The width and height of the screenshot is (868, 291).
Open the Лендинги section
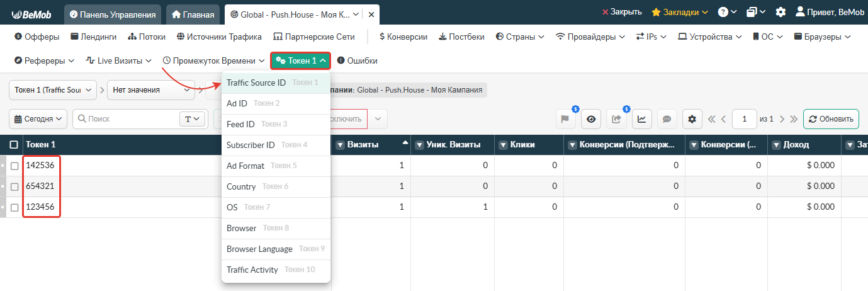coord(94,37)
